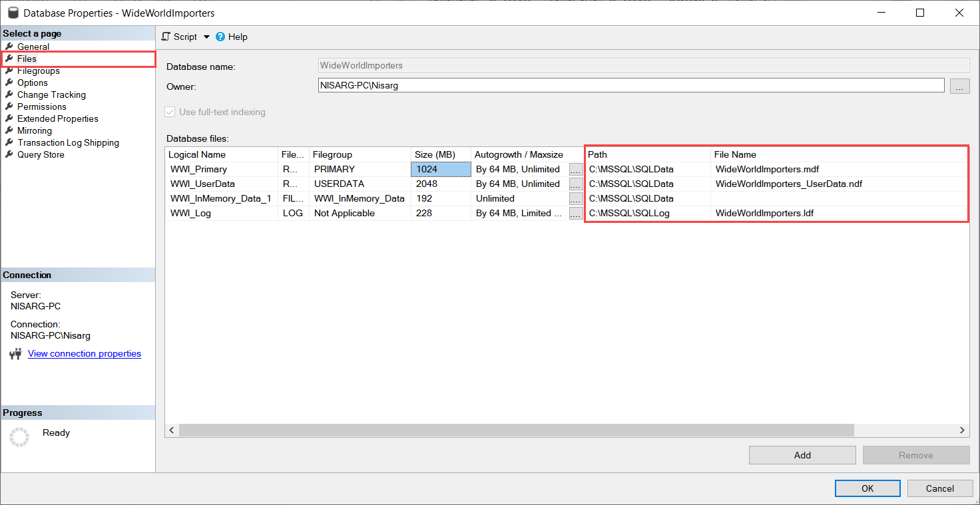Open autogrowth settings for WWI_InMemory_Data_1
This screenshot has height=505, width=980.
click(x=576, y=198)
